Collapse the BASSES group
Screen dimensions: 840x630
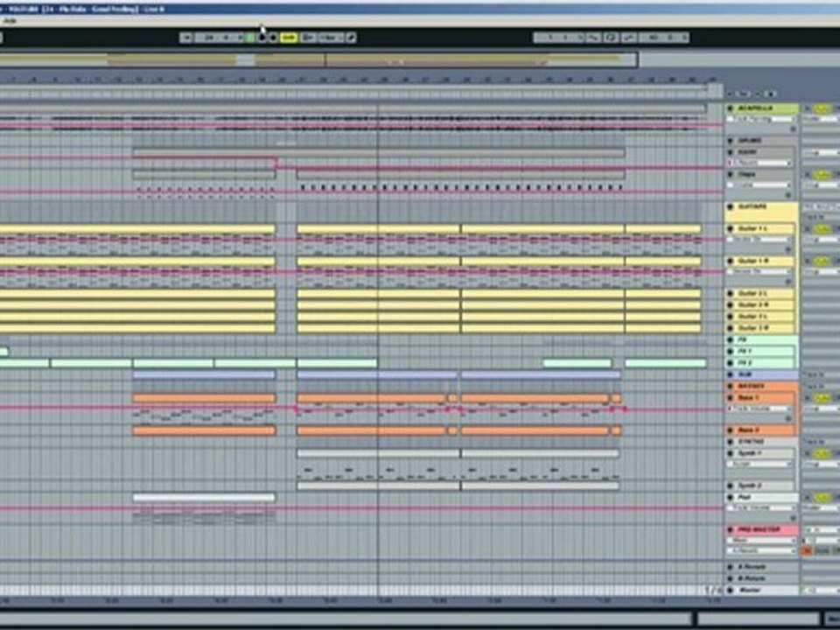point(730,386)
